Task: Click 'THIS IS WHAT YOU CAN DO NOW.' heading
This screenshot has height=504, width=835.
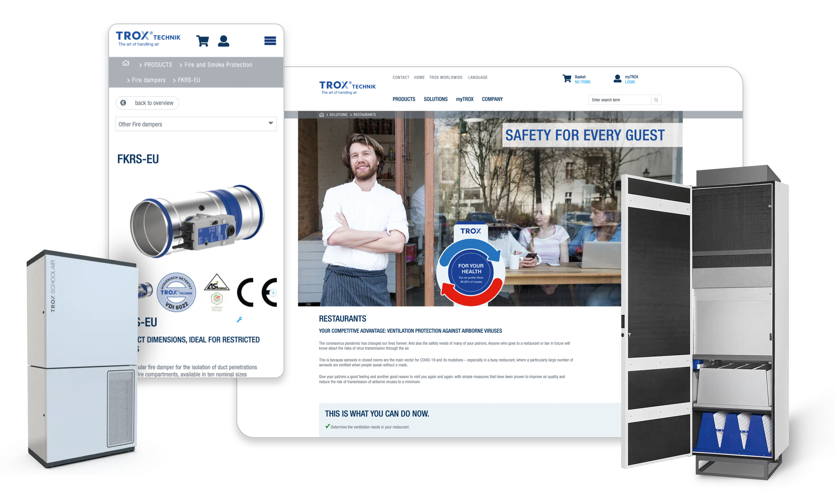Action: [x=377, y=414]
